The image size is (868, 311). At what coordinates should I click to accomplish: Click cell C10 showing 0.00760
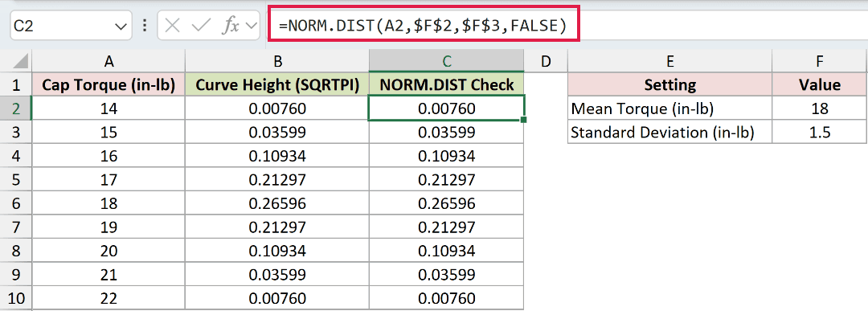click(447, 298)
